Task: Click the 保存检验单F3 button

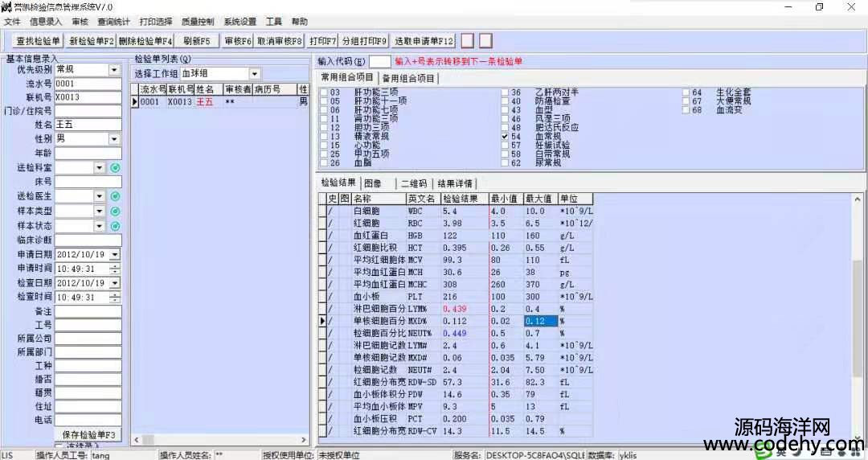Action: [89, 434]
